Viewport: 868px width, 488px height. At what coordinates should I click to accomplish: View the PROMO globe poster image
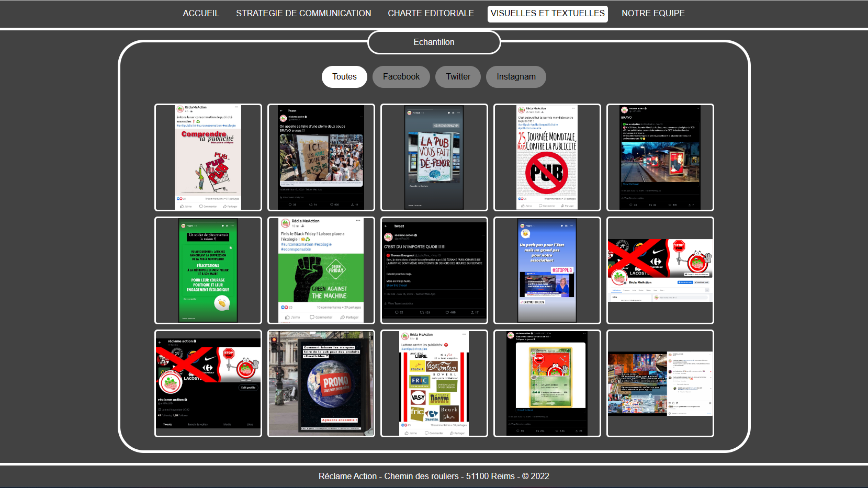(x=321, y=383)
